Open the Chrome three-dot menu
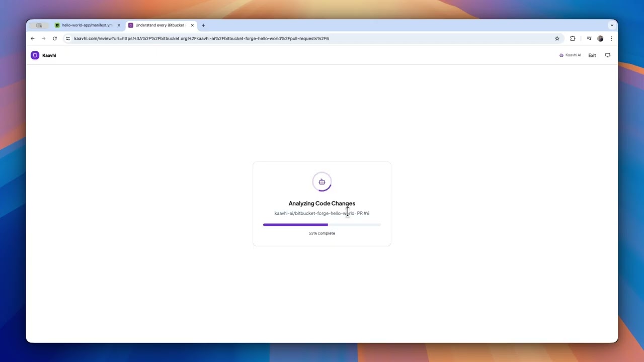Screen dimensions: 644x362 click(611, 38)
